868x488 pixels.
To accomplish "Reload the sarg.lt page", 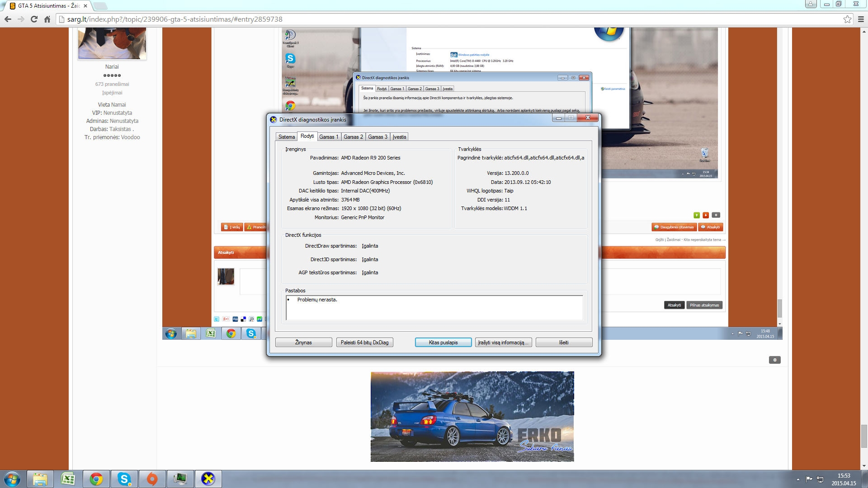I will 34,19.
